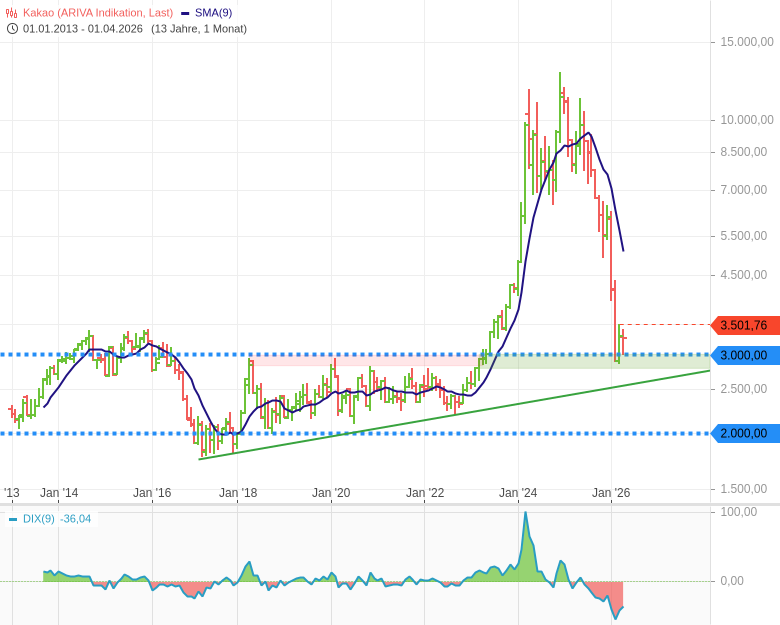Click the 15.000,00 price axis label
The width and height of the screenshot is (780, 625).
pos(747,42)
